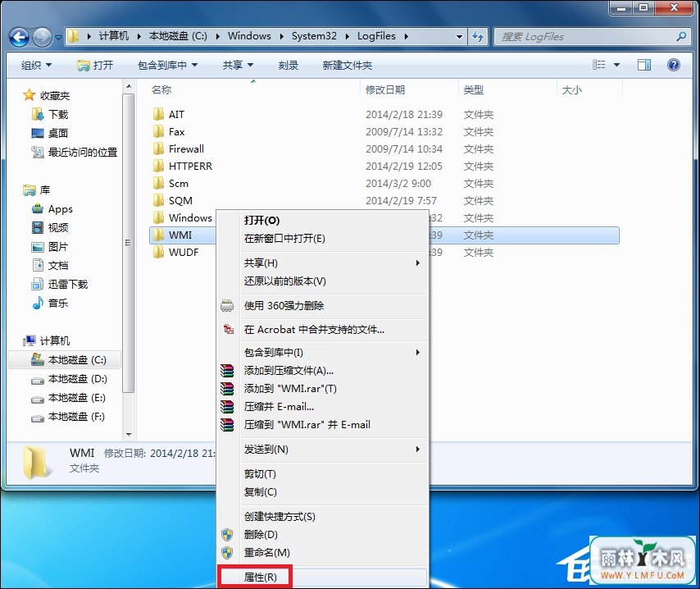Choose 在新窗口中打开(E) from context menu
This screenshot has height=589, width=700.
tap(322, 238)
